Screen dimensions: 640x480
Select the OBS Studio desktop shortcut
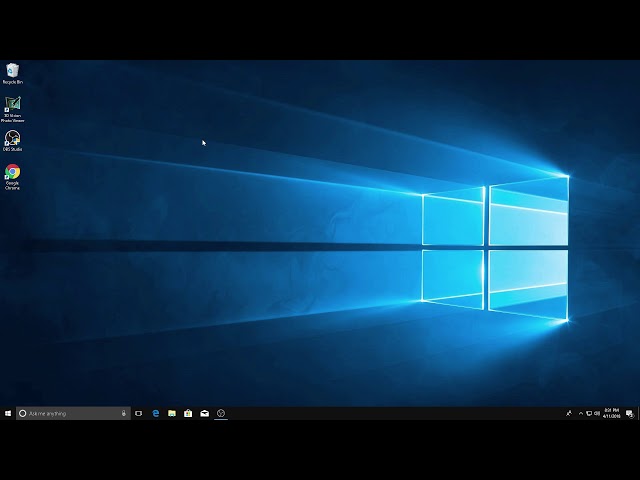(x=12, y=141)
